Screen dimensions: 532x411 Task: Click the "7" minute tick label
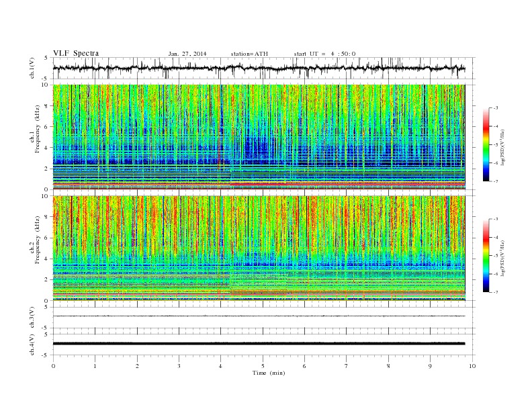pyautogui.click(x=347, y=366)
